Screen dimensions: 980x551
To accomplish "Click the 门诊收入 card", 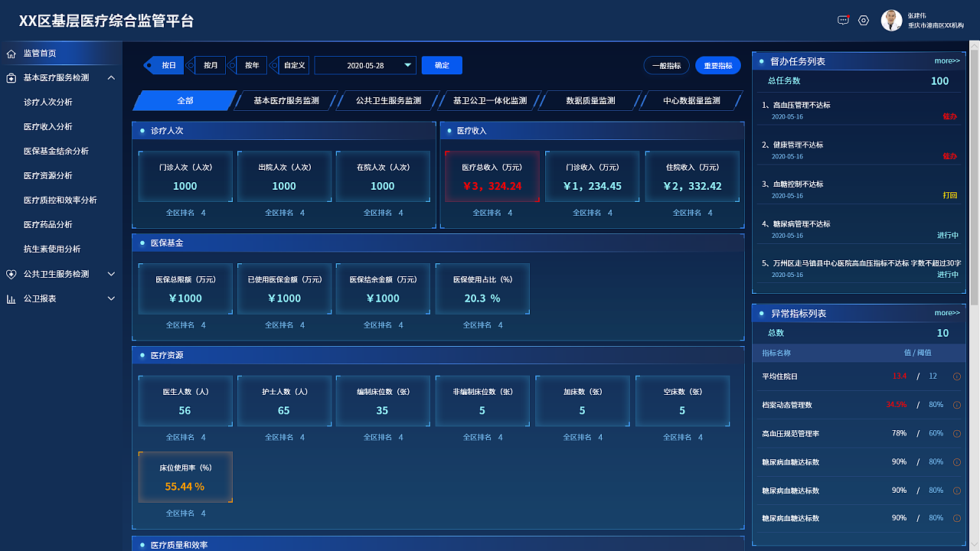I will click(593, 177).
